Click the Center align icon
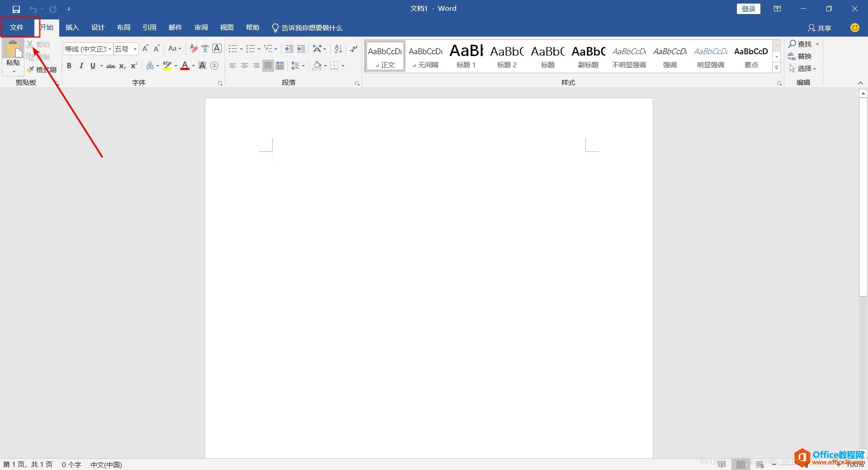The width and height of the screenshot is (868, 470). 245,66
